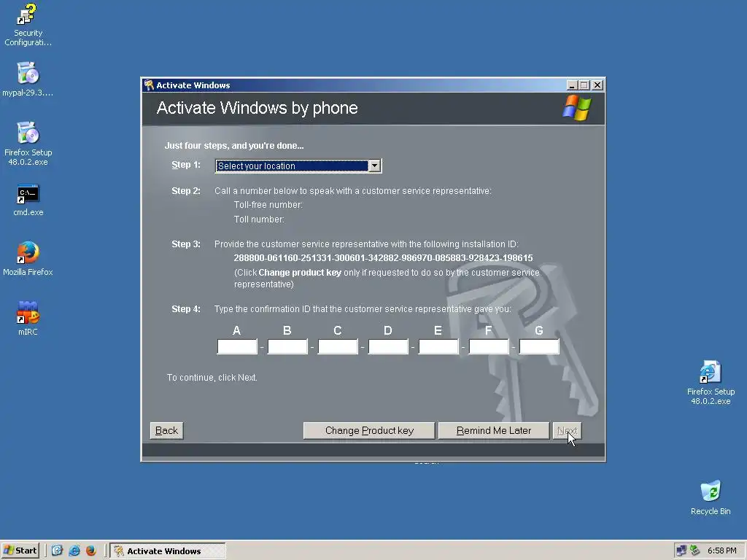
Task: Click the tray icon left of the clock
Action: pos(695,551)
